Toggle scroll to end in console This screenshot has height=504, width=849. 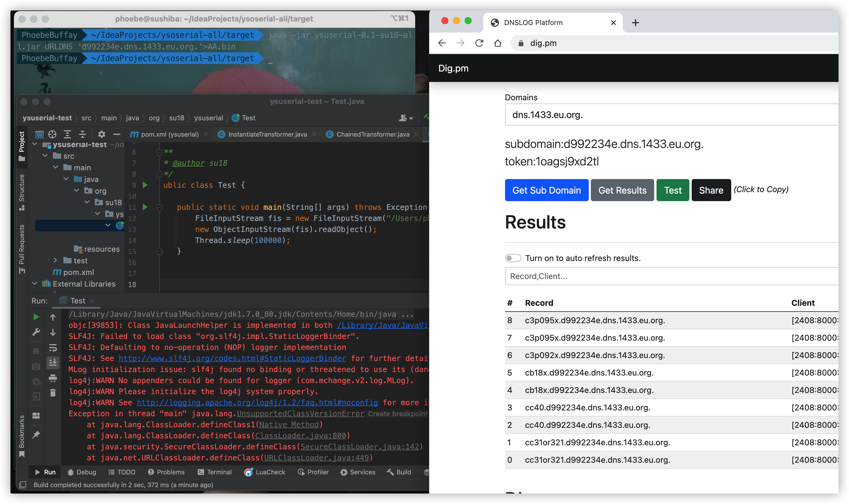pyautogui.click(x=53, y=363)
